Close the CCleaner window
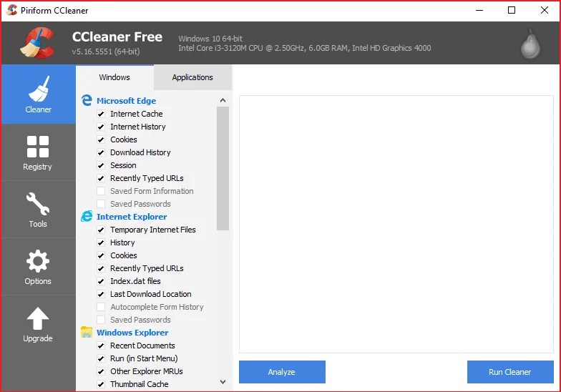The height and width of the screenshot is (392, 561). click(x=544, y=10)
